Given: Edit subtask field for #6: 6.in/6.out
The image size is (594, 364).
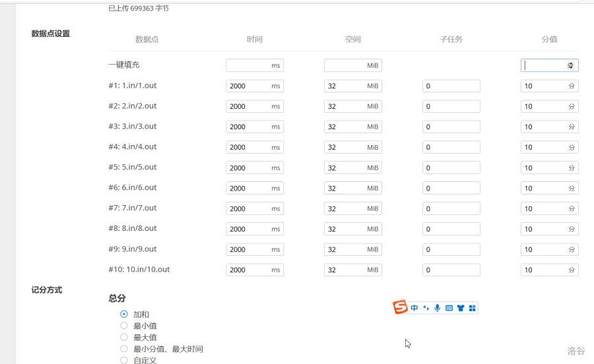Looking at the screenshot, I should click(x=451, y=188).
